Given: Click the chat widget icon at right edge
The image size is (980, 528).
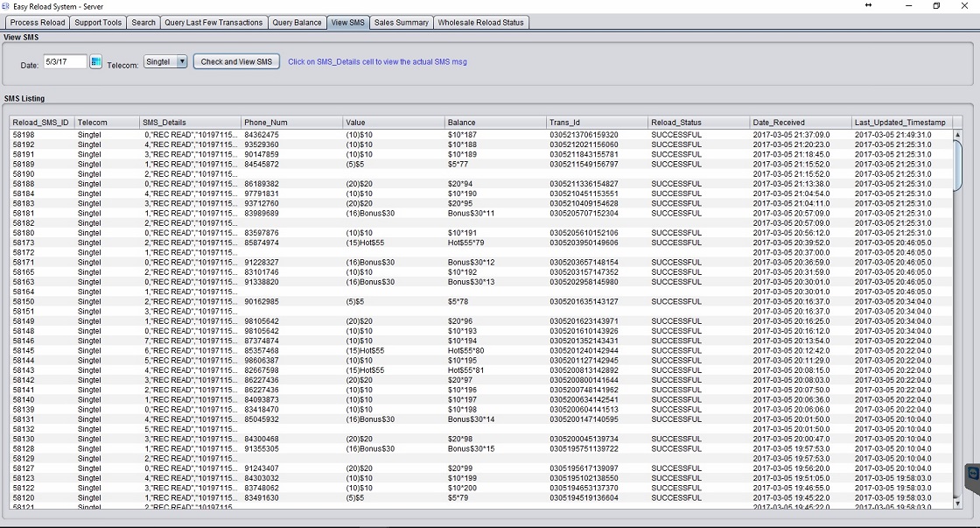Looking at the screenshot, I should [x=973, y=474].
